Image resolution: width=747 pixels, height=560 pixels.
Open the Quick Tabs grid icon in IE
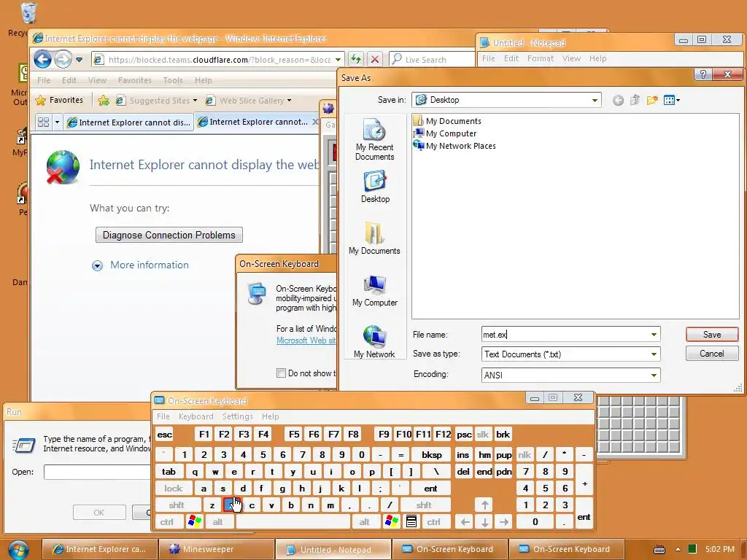[43, 122]
